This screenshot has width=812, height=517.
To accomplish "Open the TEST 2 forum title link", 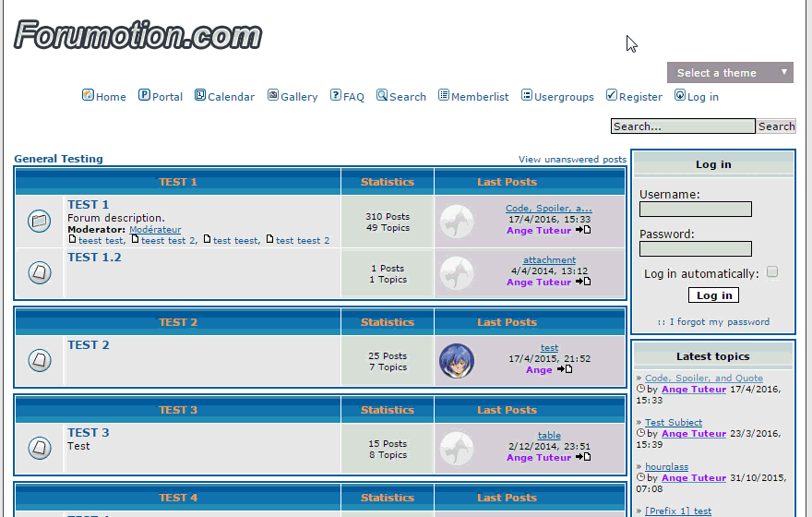I will click(x=88, y=345).
